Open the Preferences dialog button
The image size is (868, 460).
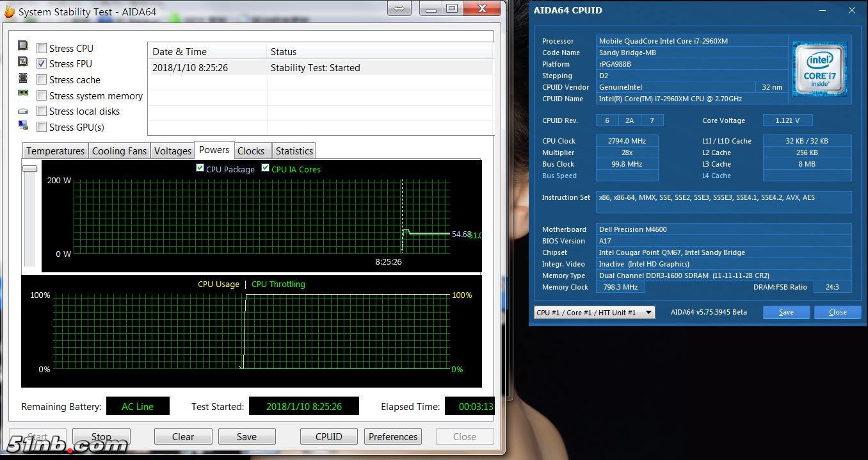pyautogui.click(x=393, y=437)
